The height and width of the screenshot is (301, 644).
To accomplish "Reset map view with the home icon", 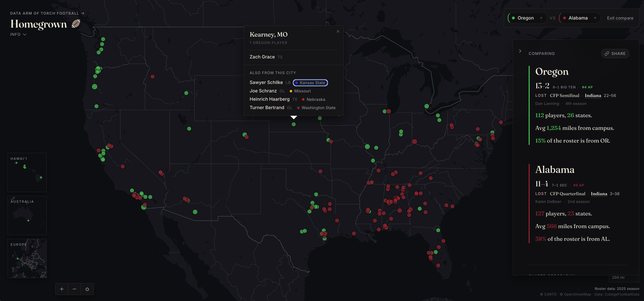I will click(87, 289).
